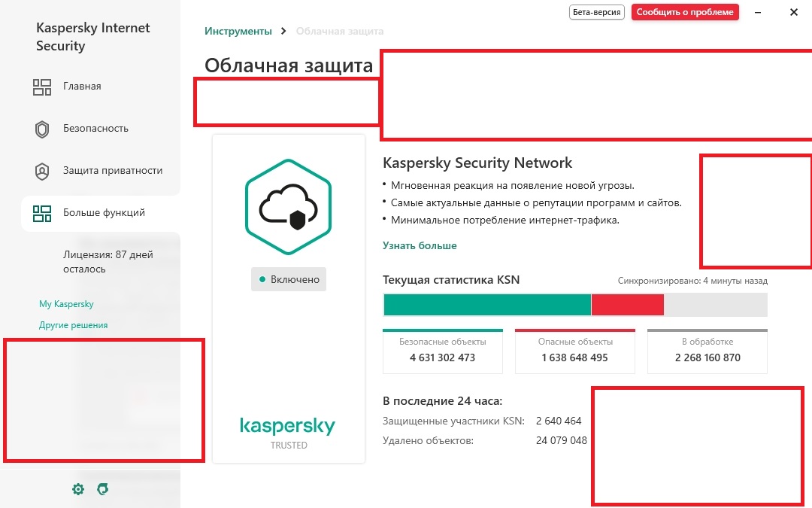Click the В последние 24 часа: heading
This screenshot has height=508, width=812.
442,400
